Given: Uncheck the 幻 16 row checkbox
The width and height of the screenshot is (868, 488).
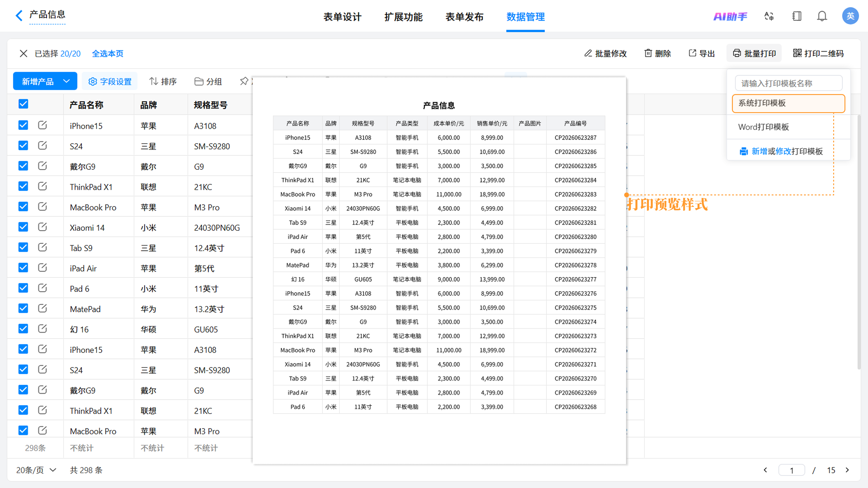Looking at the screenshot, I should coord(23,329).
